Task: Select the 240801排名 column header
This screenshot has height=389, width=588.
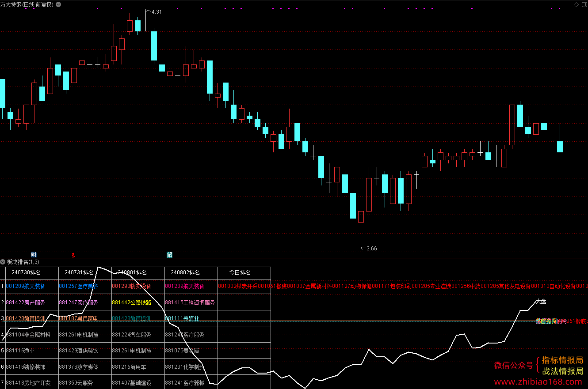Action: [x=132, y=272]
